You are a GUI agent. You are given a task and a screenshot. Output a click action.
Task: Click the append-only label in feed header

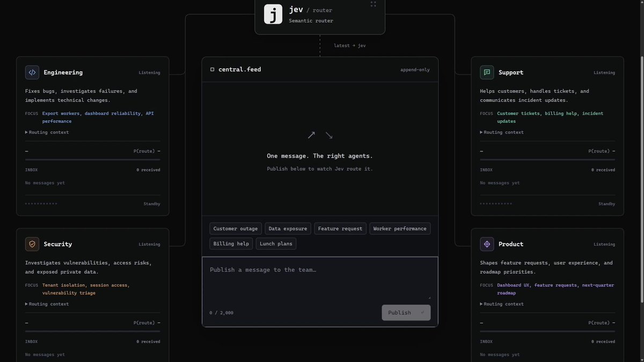(415, 70)
